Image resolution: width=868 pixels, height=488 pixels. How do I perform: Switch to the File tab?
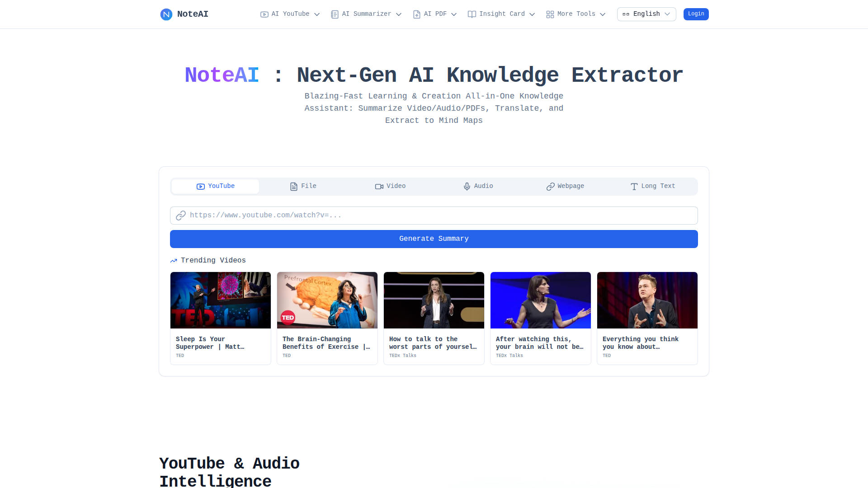coord(303,186)
